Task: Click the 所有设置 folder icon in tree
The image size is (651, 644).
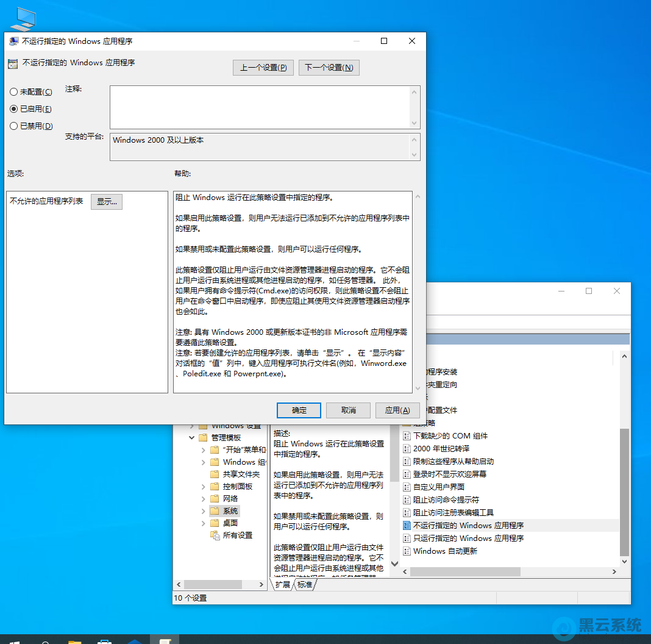Action: (215, 535)
